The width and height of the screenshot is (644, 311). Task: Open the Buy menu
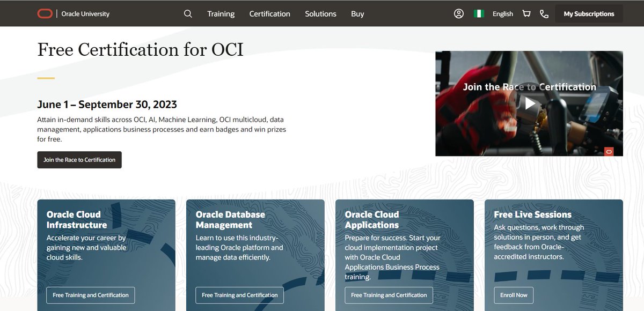357,13
